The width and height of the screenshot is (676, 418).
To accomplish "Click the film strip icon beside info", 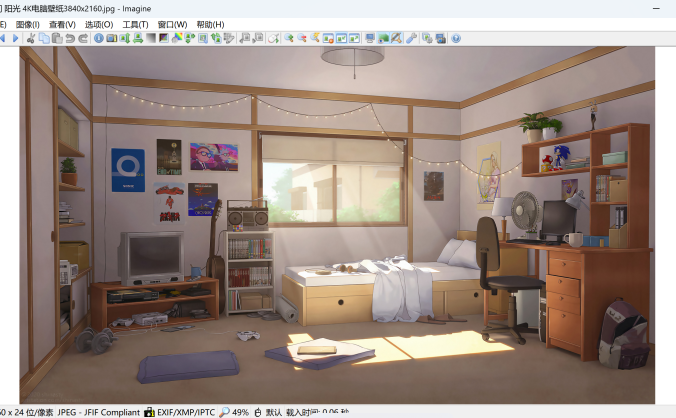I will 112,38.
